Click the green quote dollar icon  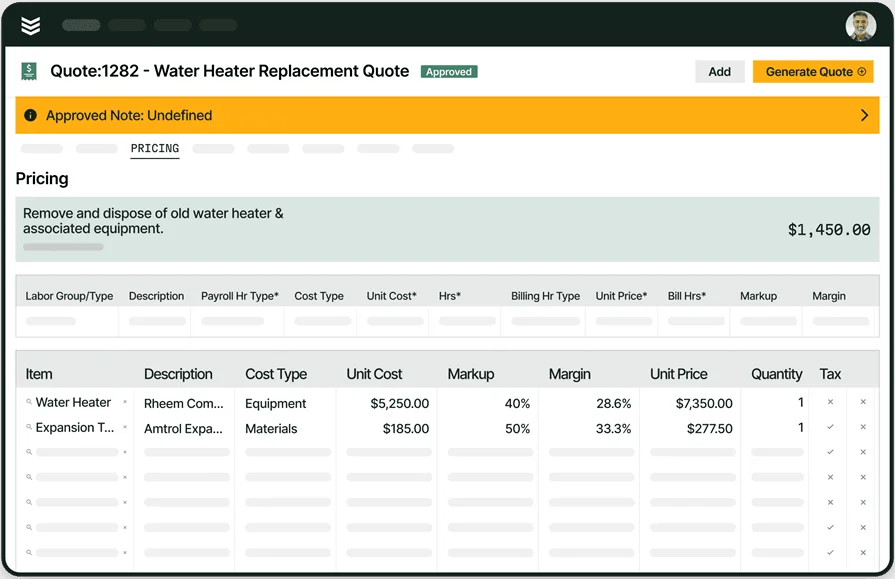(29, 71)
